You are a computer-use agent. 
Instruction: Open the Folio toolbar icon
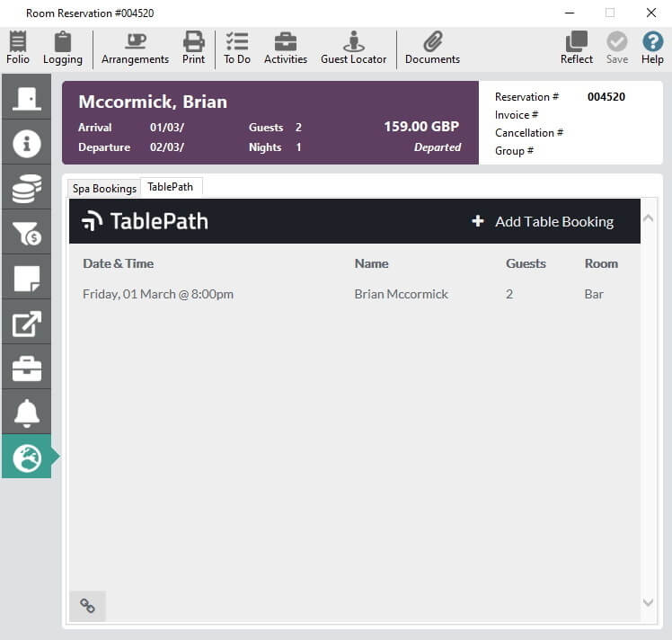[x=18, y=47]
